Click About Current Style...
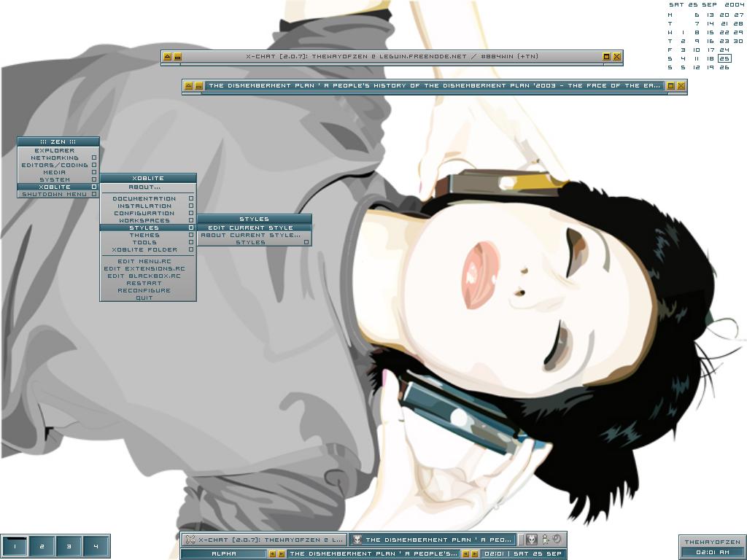The image size is (747, 560). [255, 236]
